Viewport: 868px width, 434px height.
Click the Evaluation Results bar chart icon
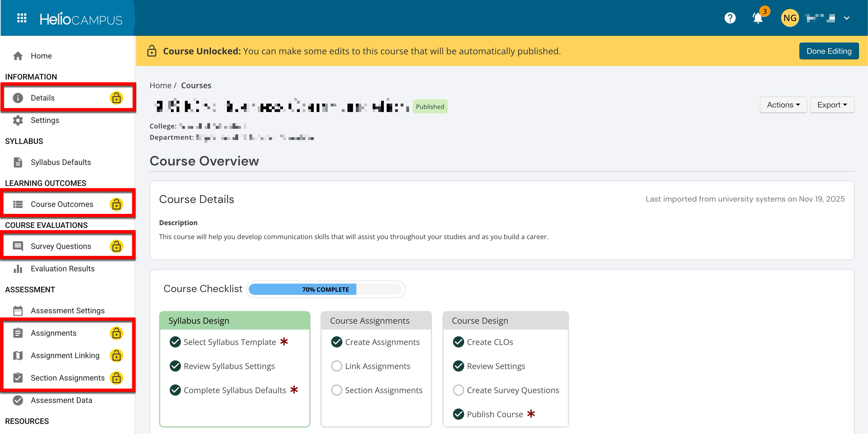click(x=18, y=269)
